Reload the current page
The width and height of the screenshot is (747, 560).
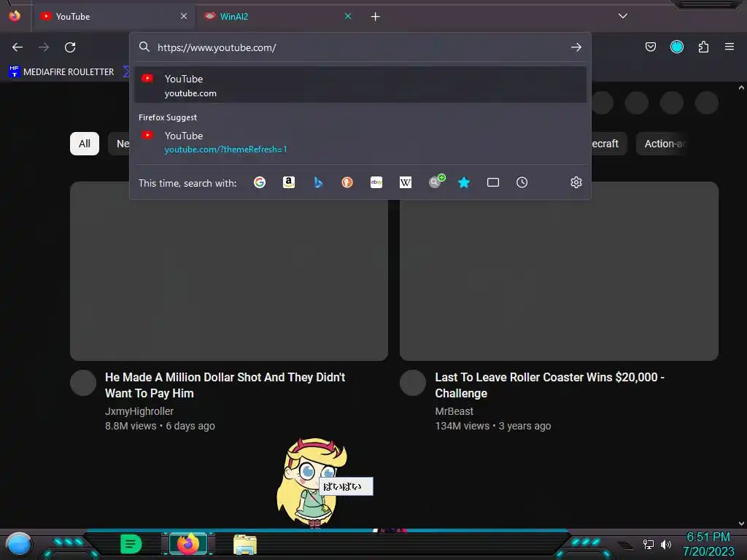tap(70, 47)
